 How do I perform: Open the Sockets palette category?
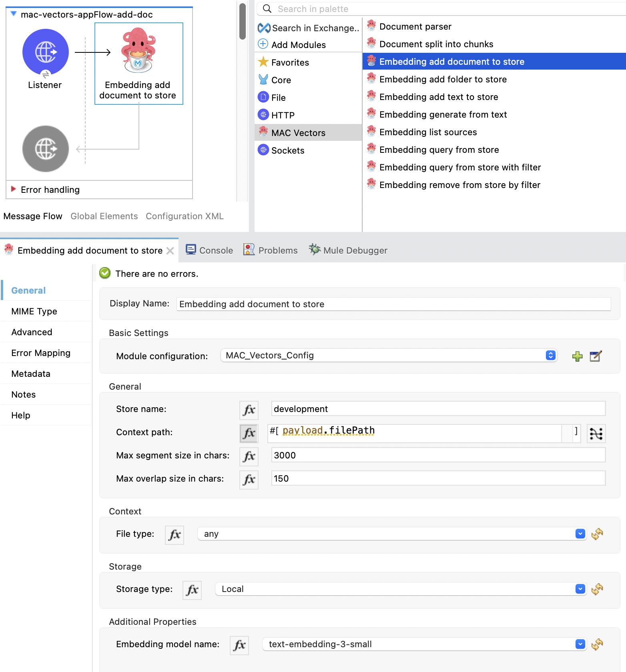tap(281, 150)
